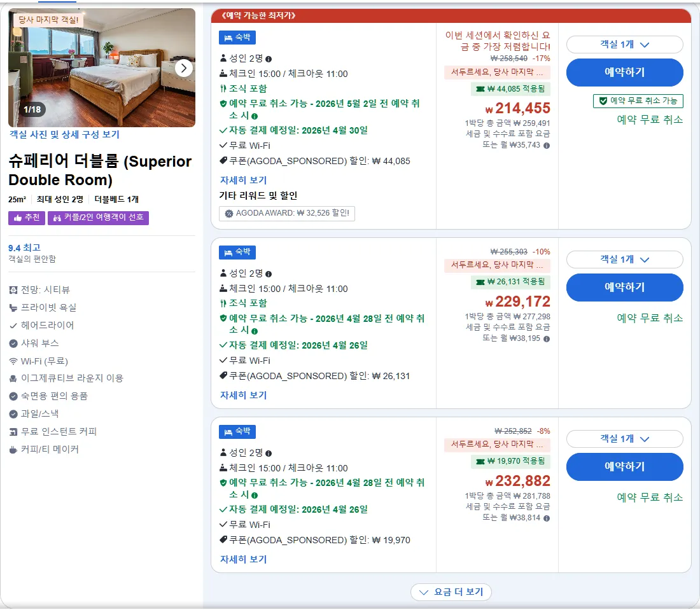
Task: Click the couple traveler preference badge
Action: pyautogui.click(x=98, y=218)
